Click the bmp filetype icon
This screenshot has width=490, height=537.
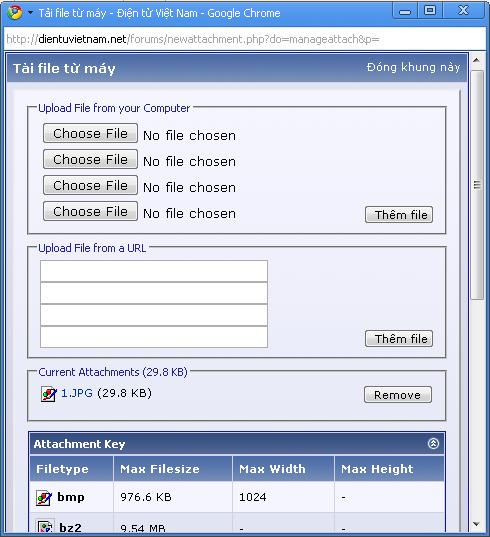[x=44, y=498]
